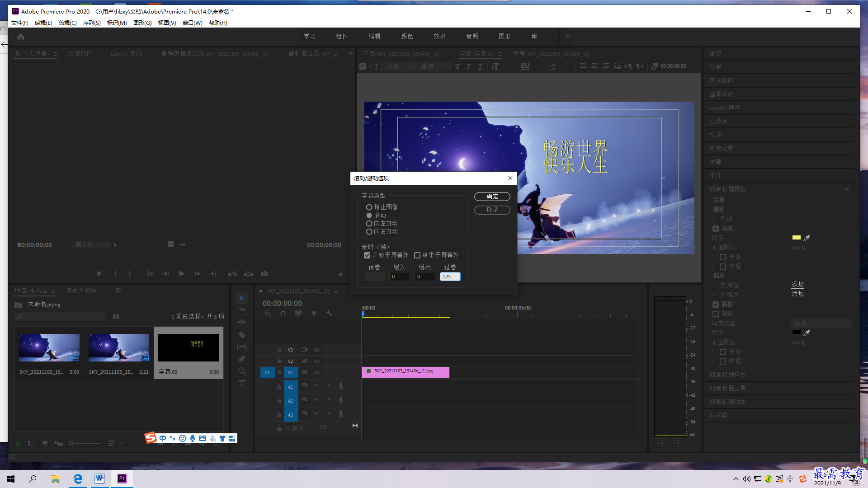Switch to 媒体浏览器 tab
This screenshot has width=868, height=488.
click(81, 291)
